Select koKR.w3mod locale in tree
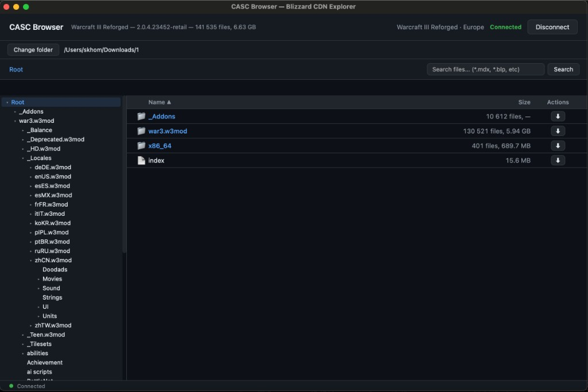The image size is (588, 392). pos(52,223)
